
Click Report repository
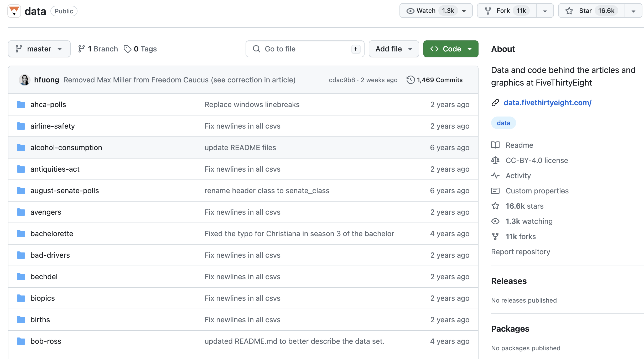[520, 251]
